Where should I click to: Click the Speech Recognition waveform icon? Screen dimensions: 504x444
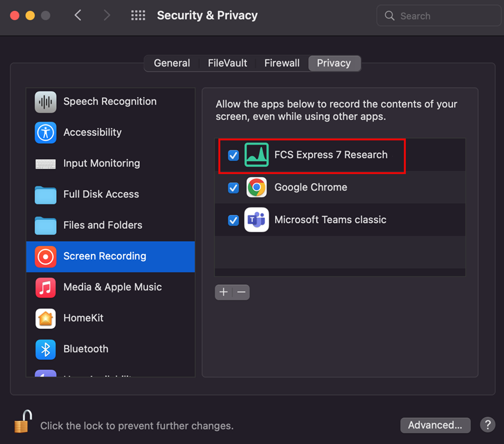45,102
